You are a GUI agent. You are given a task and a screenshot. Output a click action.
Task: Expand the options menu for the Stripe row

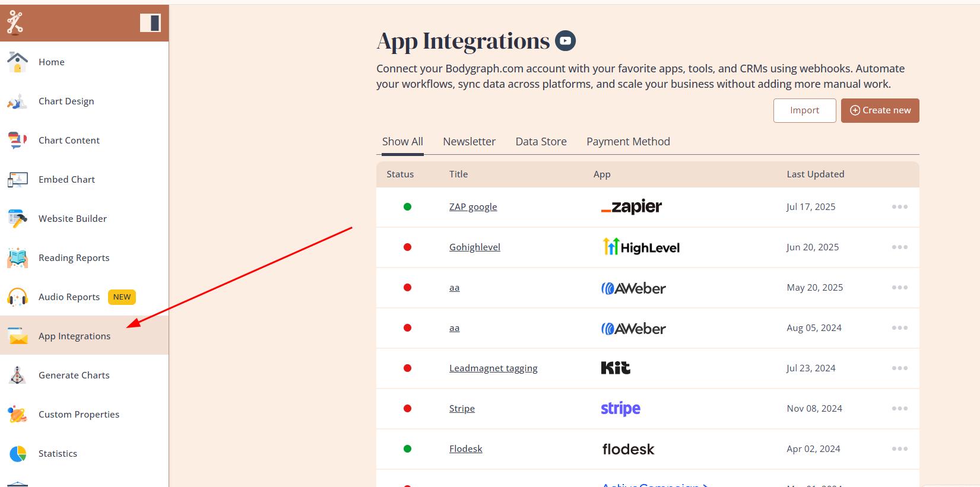tap(899, 409)
